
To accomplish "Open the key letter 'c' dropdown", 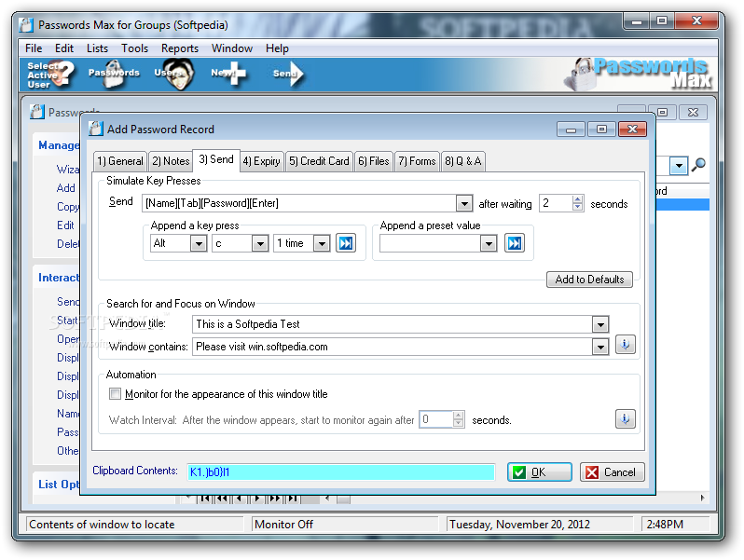I will pos(260,244).
